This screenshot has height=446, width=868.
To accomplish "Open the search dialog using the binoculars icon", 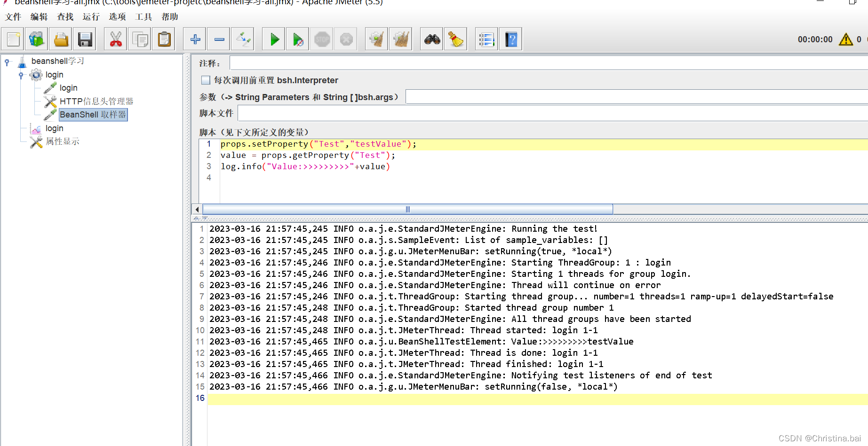I will [431, 39].
